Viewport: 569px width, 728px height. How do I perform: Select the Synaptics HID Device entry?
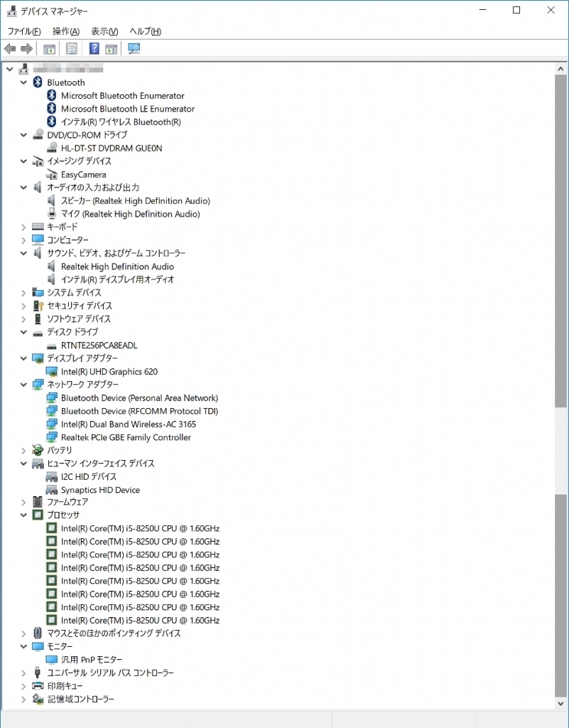coord(100,490)
